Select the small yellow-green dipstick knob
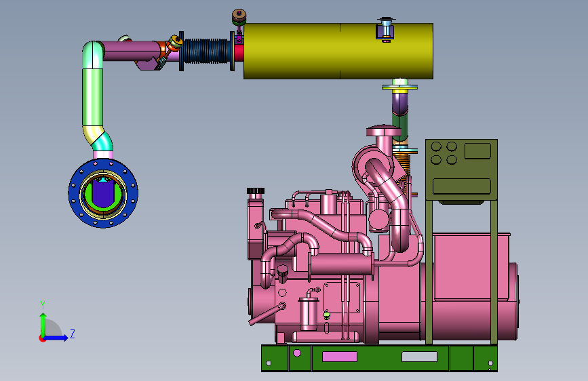The image size is (588, 381). [327, 315]
